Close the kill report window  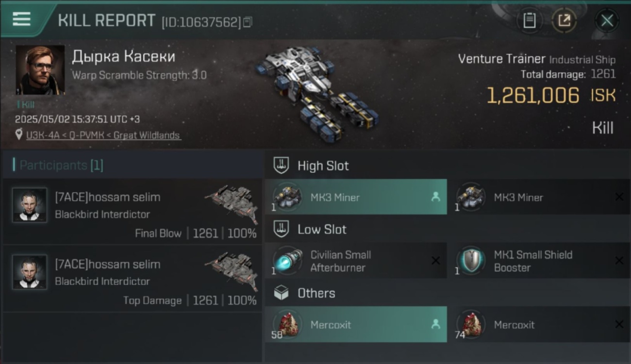click(607, 20)
